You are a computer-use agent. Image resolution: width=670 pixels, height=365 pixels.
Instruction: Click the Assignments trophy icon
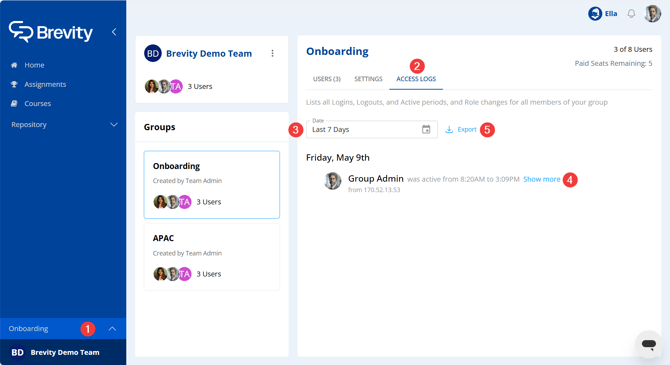click(14, 84)
